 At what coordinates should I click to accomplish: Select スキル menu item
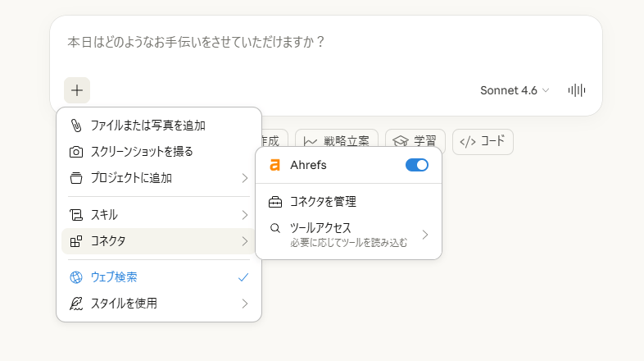click(158, 215)
